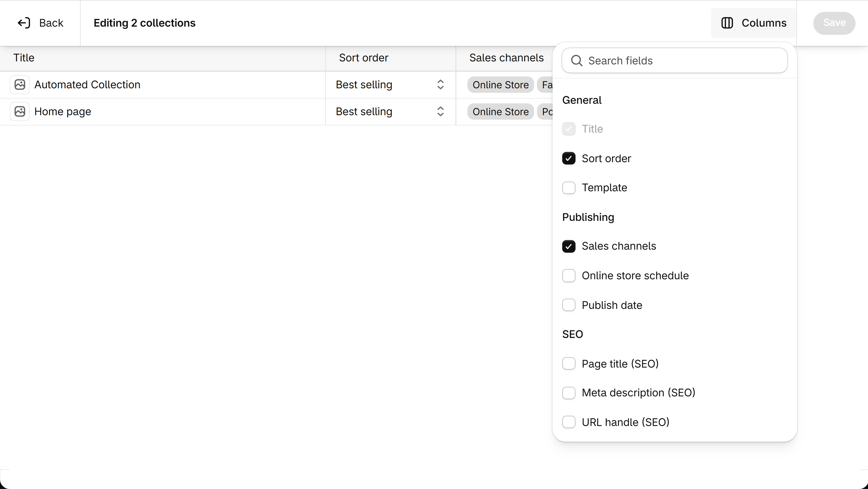Enable the URL handle (SEO) checkbox
Viewport: 868px width, 489px height.
(x=569, y=422)
